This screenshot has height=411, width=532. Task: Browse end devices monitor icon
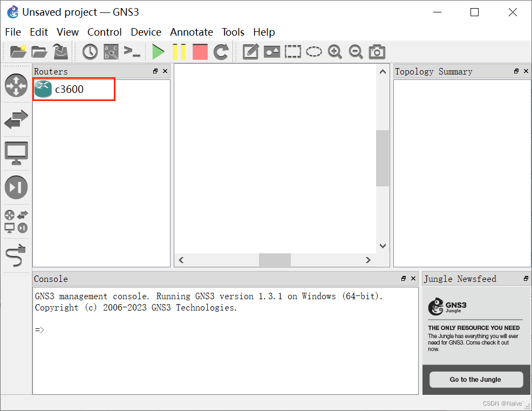[16, 153]
